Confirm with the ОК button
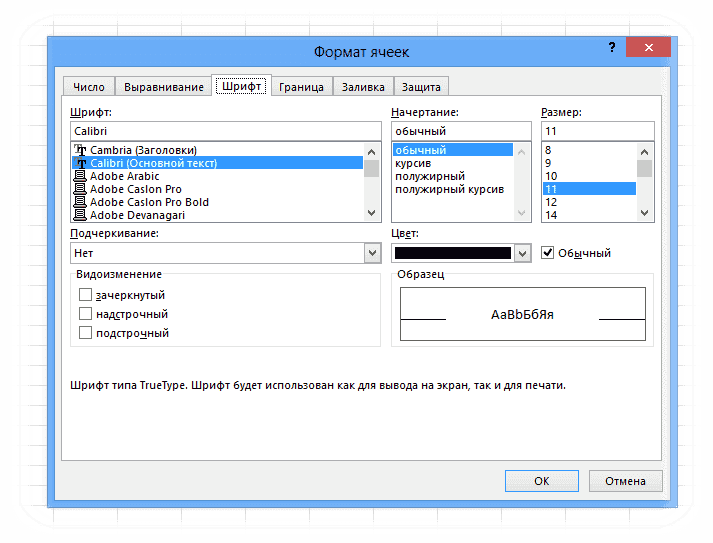The image size is (713, 543). point(542,481)
